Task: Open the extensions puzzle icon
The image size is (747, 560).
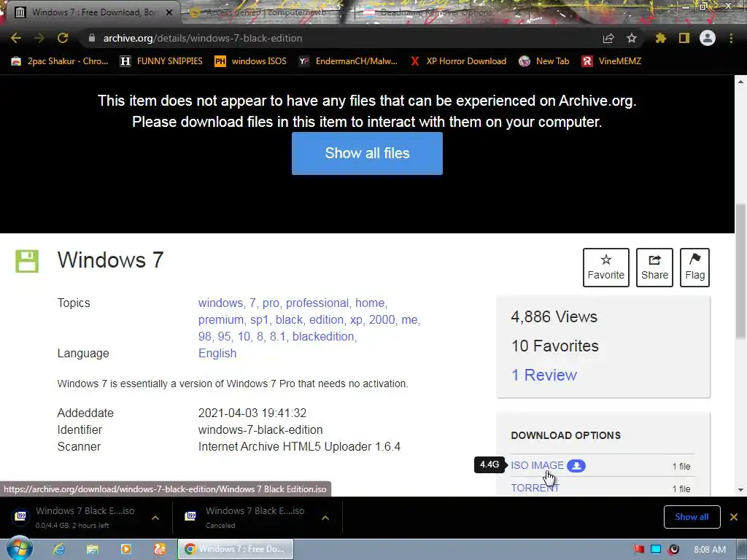Action: (x=660, y=38)
